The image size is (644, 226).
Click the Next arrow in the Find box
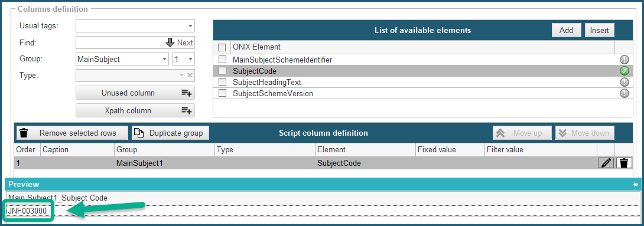point(170,42)
